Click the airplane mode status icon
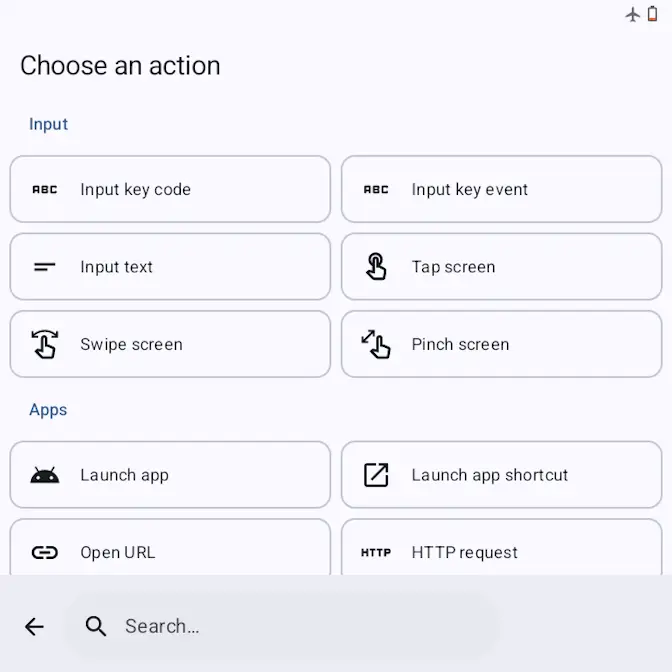Viewport: 672px width, 672px height. 632,14
